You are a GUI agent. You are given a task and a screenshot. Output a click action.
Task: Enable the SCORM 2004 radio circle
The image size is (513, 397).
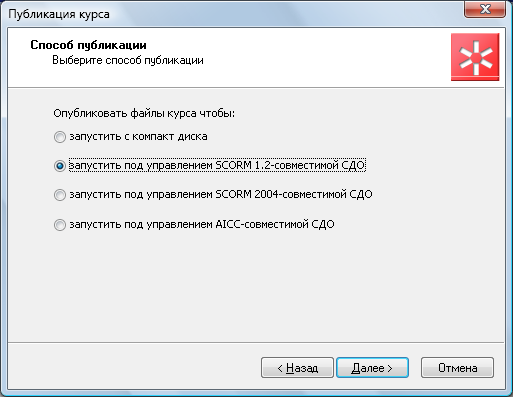[60, 195]
